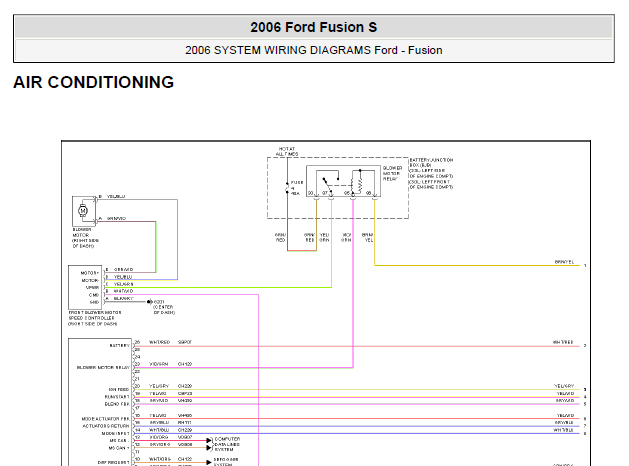The width and height of the screenshot is (629, 466).
Task: Click the "VPWR" controller pin label
Action: click(x=92, y=288)
